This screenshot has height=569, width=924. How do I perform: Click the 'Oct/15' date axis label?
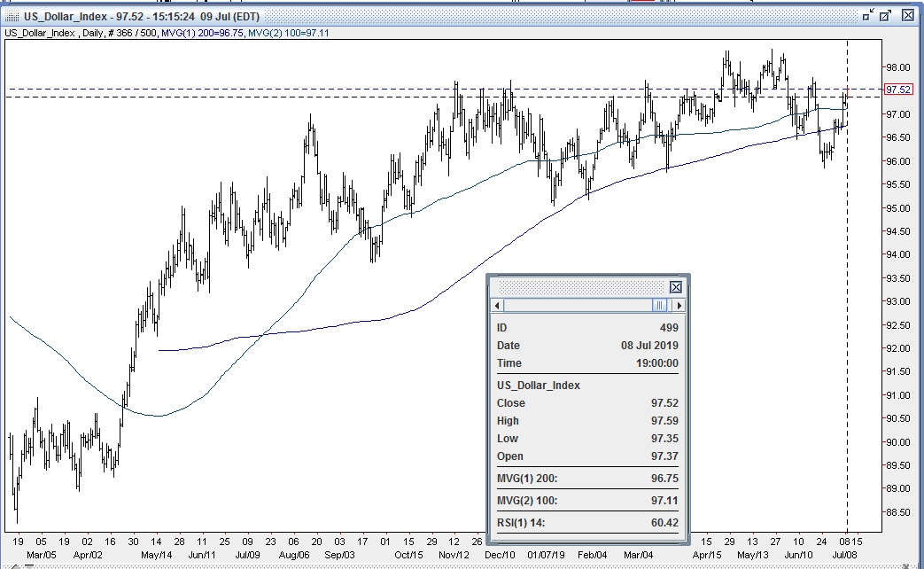(409, 555)
